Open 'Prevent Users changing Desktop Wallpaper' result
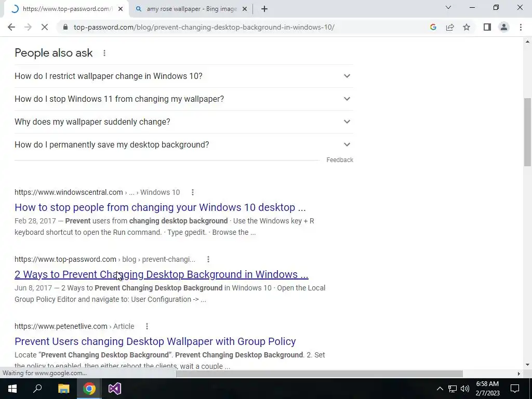This screenshot has width=532, height=399. pyautogui.click(x=155, y=341)
